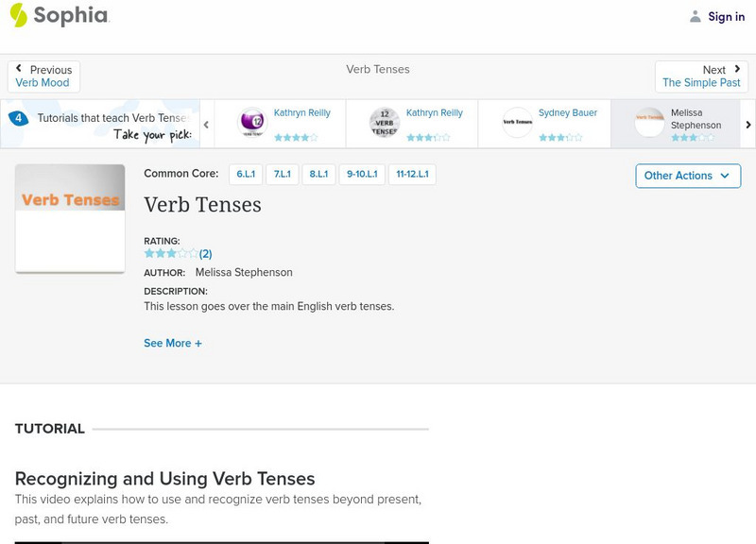Select the purple 12 tutorial thumbnail icon
Screen dimensions: 756x544
pos(252,123)
